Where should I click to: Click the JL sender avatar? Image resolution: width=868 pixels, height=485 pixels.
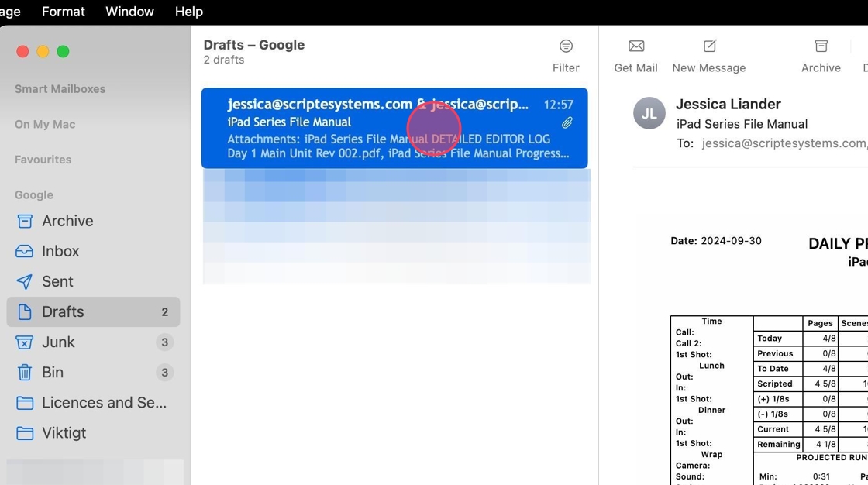(x=649, y=113)
